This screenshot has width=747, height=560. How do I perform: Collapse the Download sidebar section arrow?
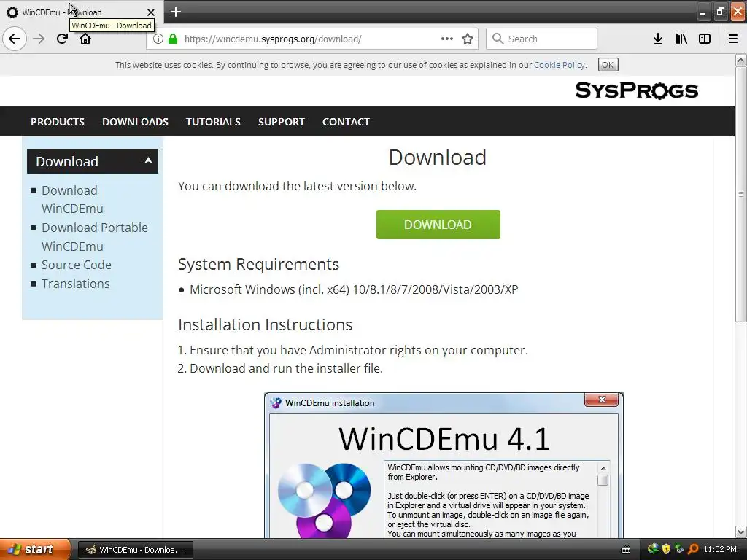148,160
